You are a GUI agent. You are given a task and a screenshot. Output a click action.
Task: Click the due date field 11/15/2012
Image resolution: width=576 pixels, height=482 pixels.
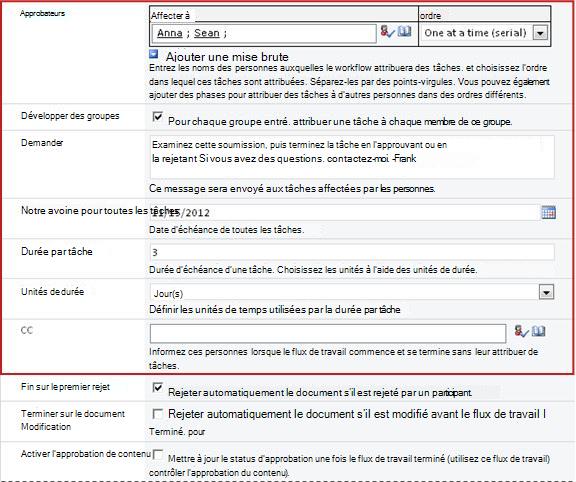(x=345, y=213)
